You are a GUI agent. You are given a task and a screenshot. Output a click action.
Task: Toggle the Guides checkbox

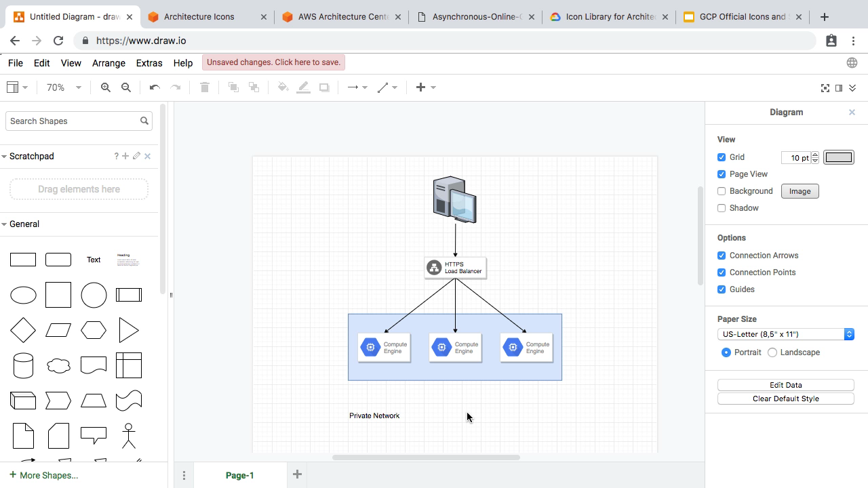pos(722,289)
